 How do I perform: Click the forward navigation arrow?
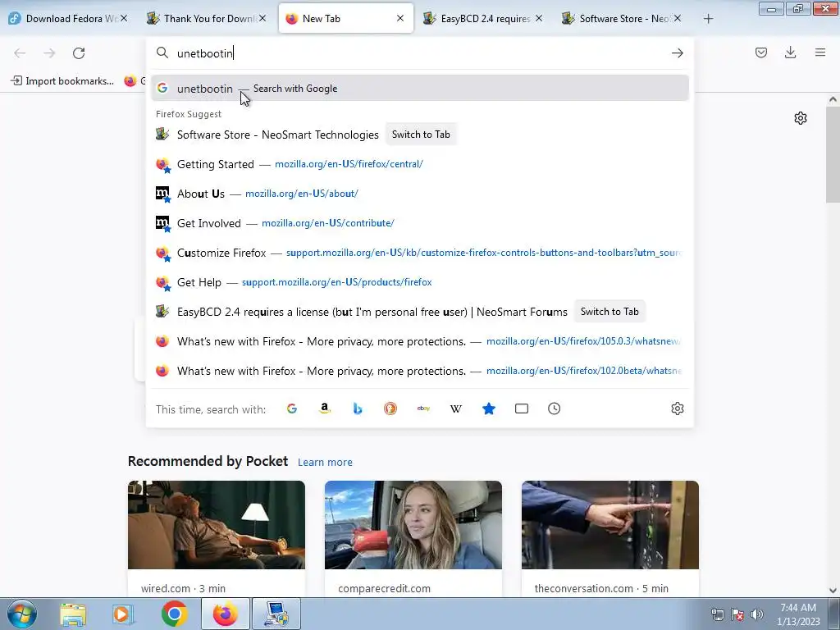pos(49,53)
